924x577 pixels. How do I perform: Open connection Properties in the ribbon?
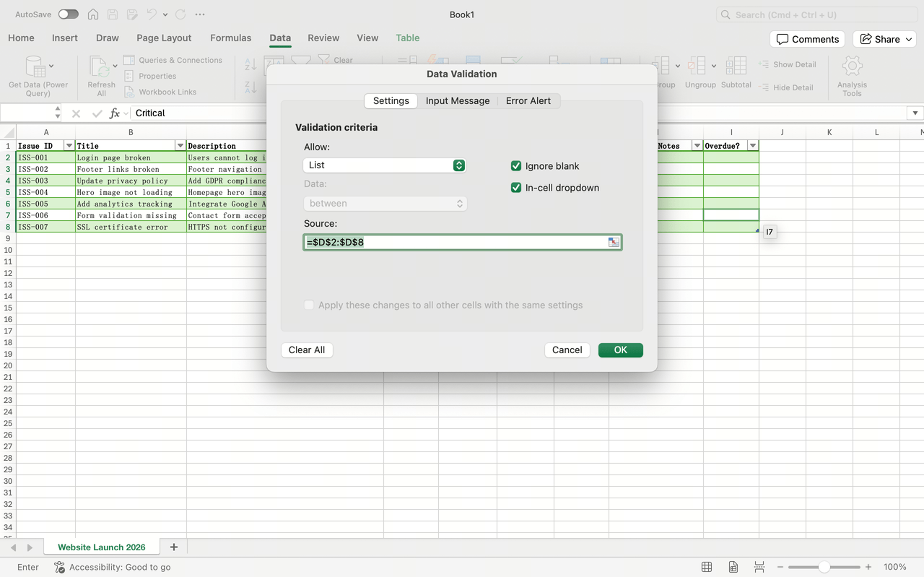click(150, 76)
